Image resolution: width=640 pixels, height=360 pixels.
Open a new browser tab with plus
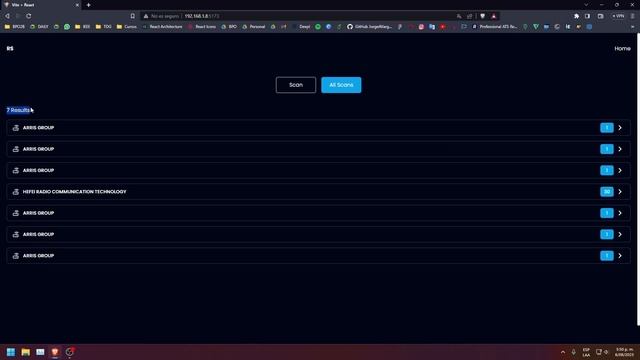(x=89, y=5)
